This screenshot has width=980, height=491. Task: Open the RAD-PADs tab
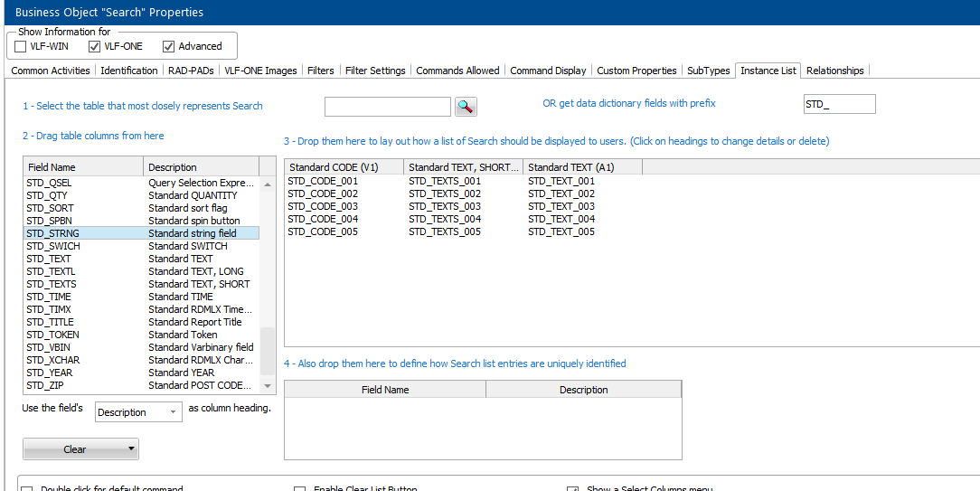click(190, 71)
